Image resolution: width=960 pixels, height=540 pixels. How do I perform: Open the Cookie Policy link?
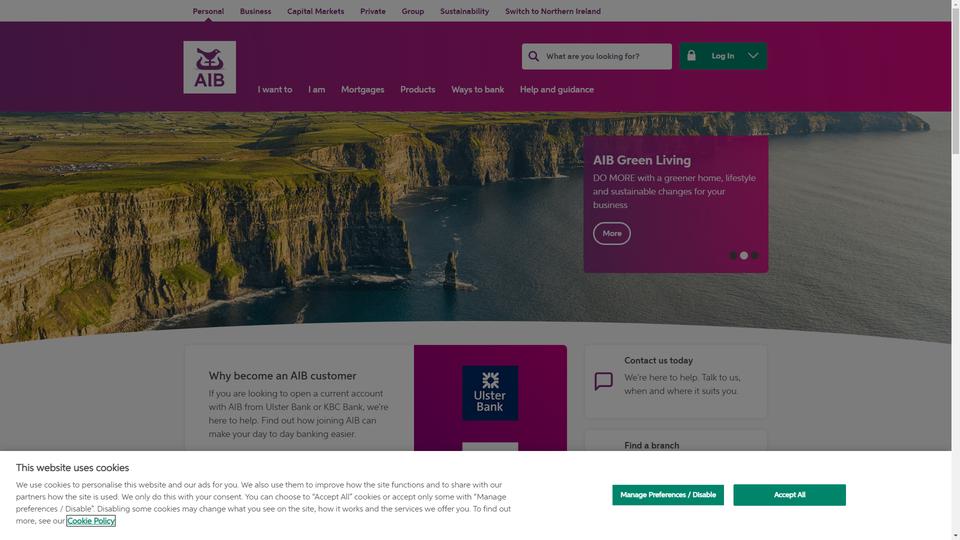point(91,521)
